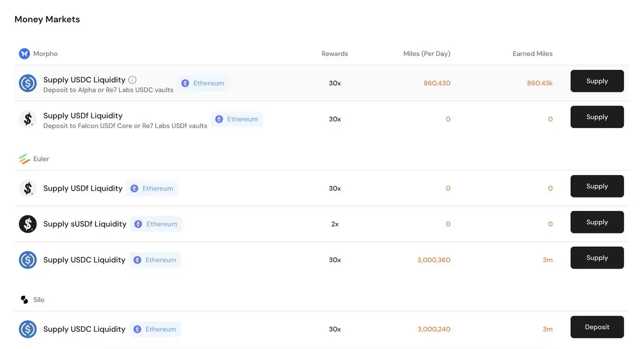Click 'Supply sUSDf Liquidity' title
Image resolution: width=644 pixels, height=349 pixels.
pyautogui.click(x=85, y=224)
